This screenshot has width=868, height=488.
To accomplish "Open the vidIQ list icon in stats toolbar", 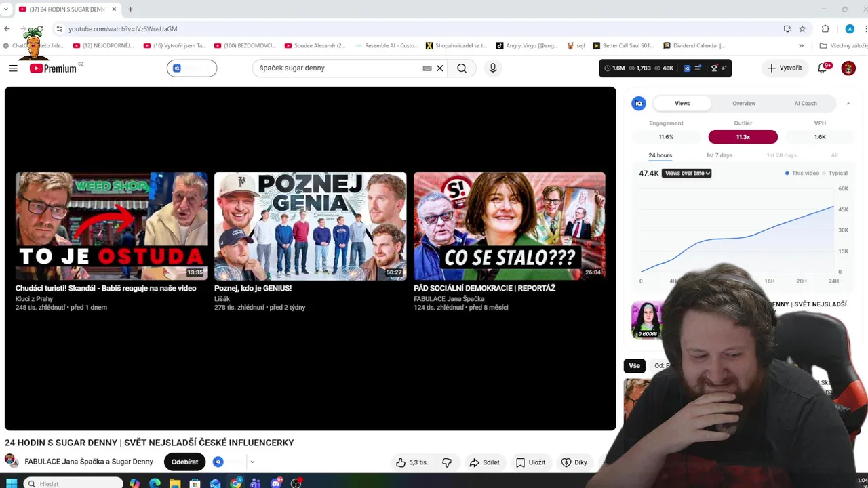I will click(698, 68).
